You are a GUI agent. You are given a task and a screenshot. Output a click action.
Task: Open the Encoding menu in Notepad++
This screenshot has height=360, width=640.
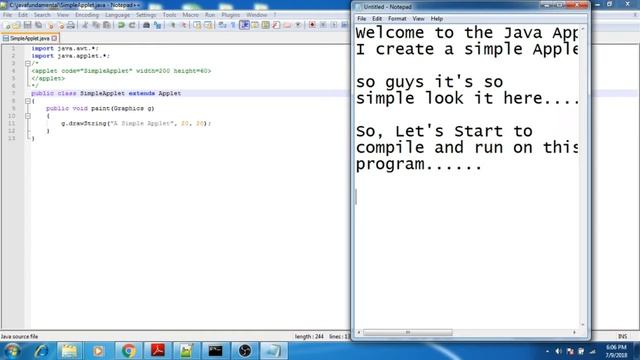click(x=87, y=15)
